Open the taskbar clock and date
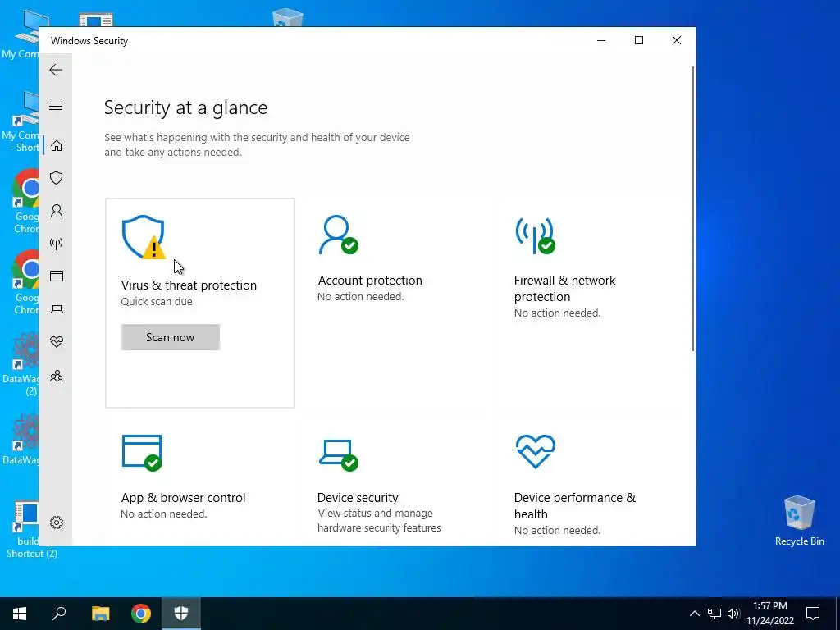The image size is (840, 630). pos(770,614)
